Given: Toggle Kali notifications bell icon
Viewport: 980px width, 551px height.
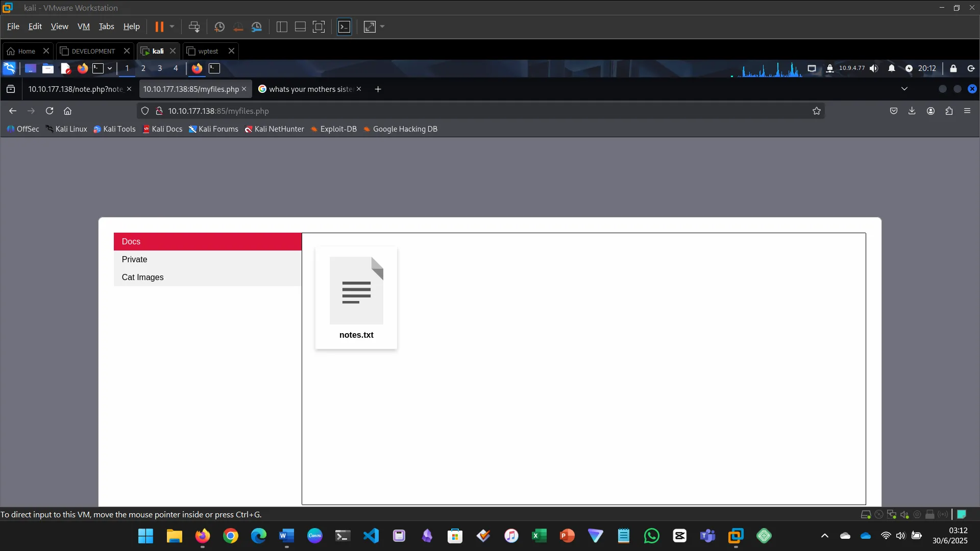Looking at the screenshot, I should [x=891, y=68].
